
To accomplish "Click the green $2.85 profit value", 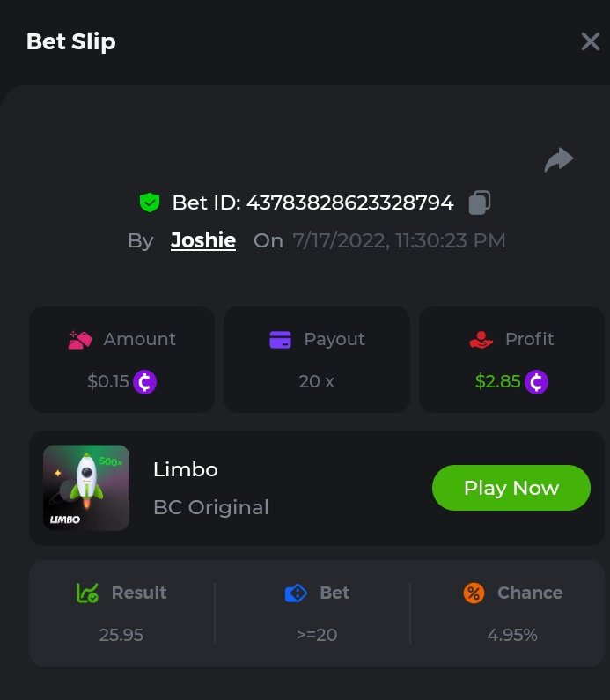I will coord(497,382).
